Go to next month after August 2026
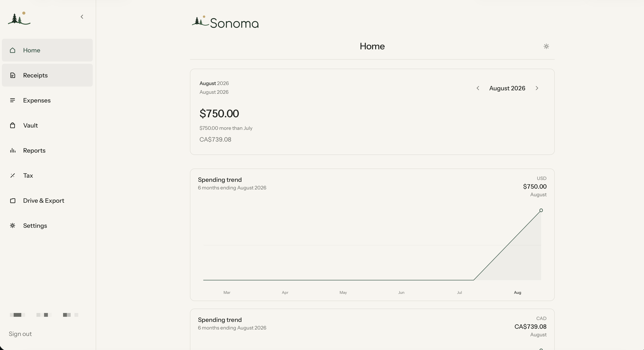Viewport: 644px width, 350px height. click(537, 88)
